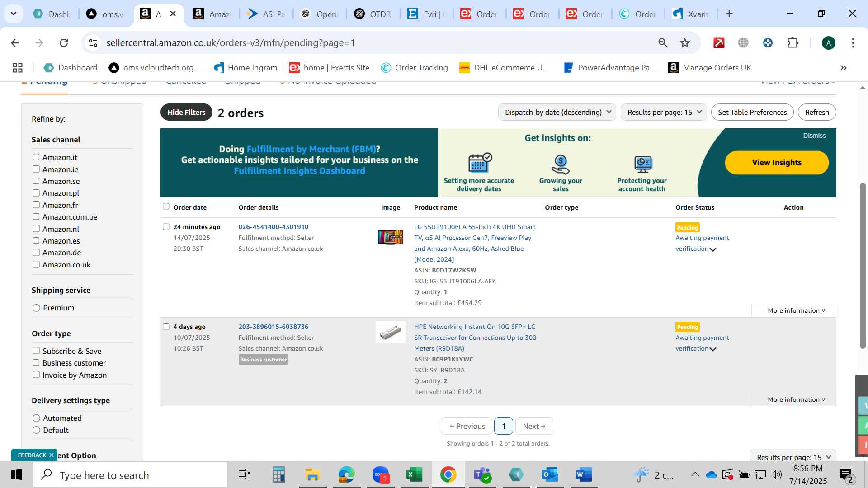
Task: Open order link 026-4541400-4301910
Action: pos(274,227)
